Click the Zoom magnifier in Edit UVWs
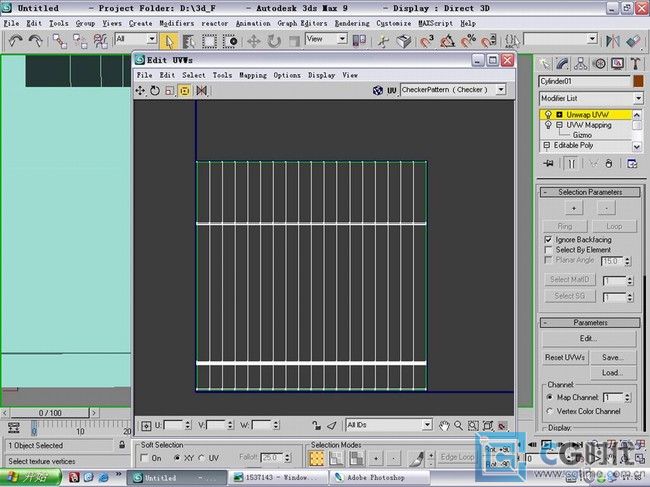 point(458,425)
